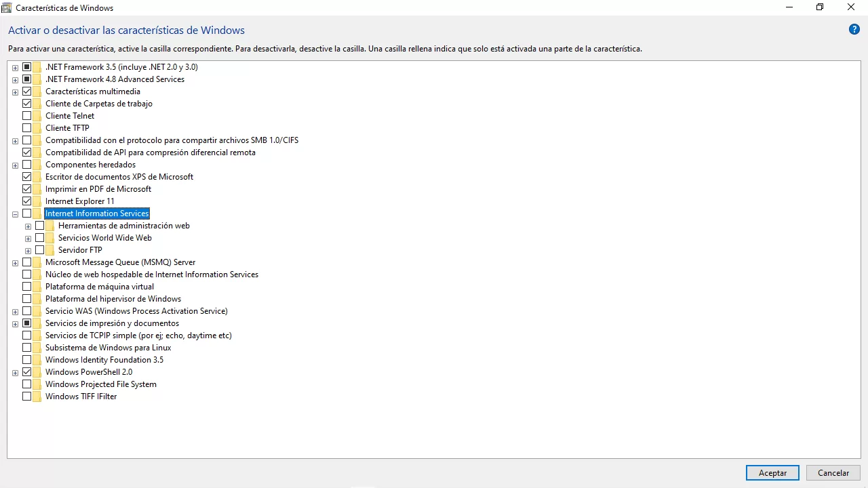
Task: Expand Servidor FTP node
Action: click(x=28, y=251)
